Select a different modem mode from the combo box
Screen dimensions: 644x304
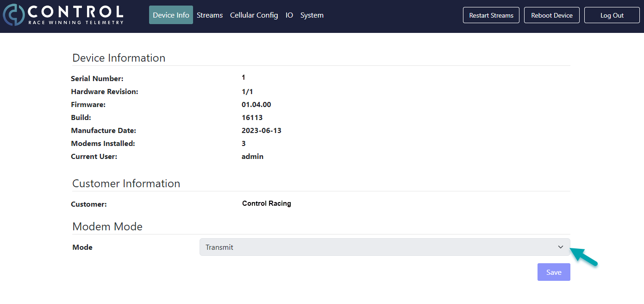[x=384, y=247]
